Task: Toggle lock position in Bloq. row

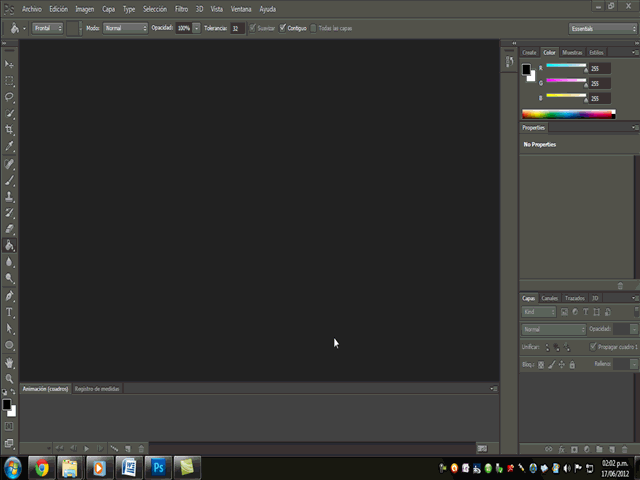Action: point(562,364)
